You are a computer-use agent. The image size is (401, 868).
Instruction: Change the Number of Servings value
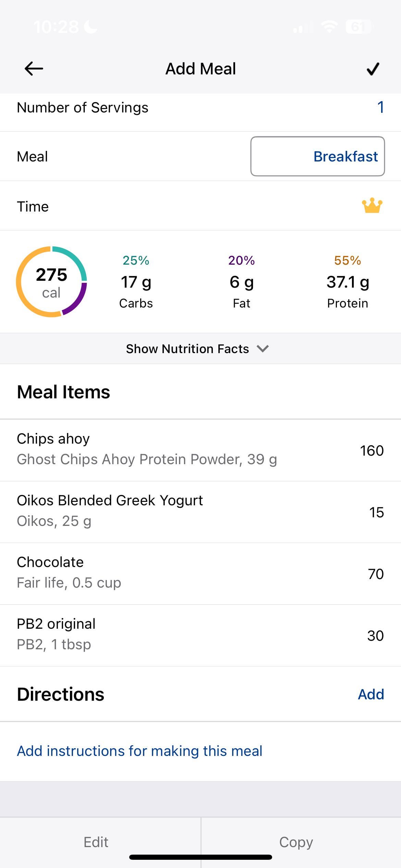(x=380, y=107)
